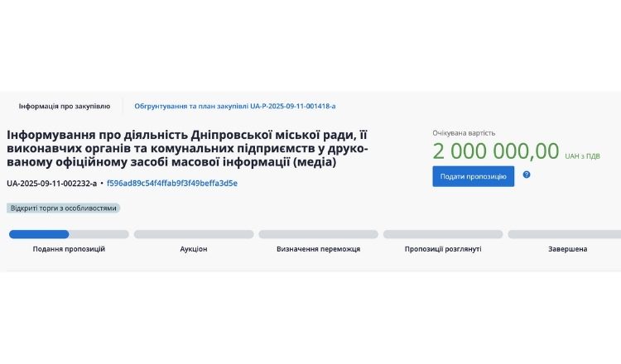
Task: Click the progress bar above Визначення переможця
Action: pyautogui.click(x=318, y=234)
